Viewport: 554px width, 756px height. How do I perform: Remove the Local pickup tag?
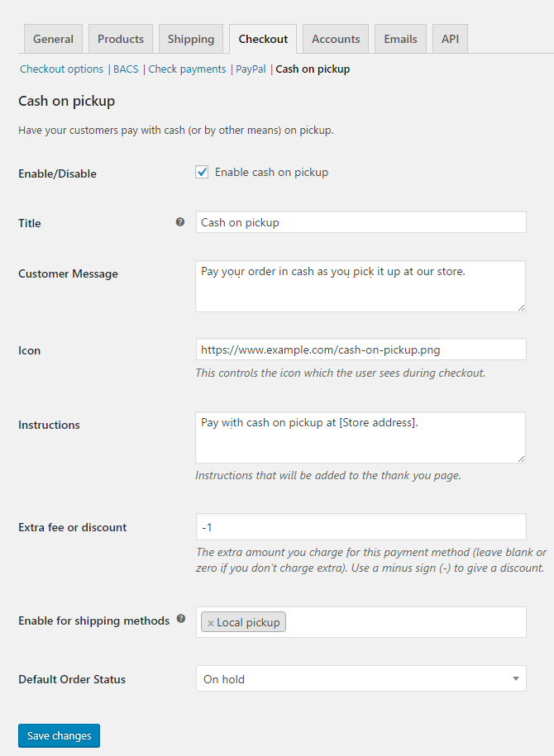[211, 623]
